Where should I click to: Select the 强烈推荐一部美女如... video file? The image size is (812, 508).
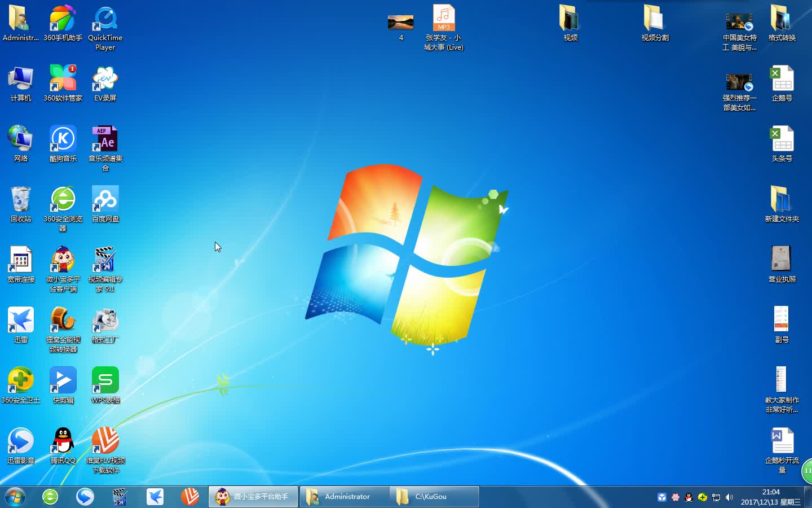coord(739,92)
